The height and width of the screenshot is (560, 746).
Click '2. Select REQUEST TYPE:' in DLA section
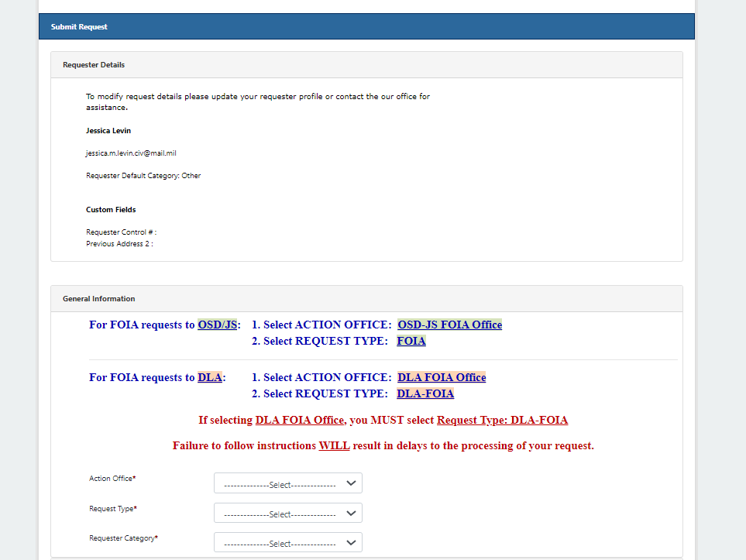click(x=320, y=394)
